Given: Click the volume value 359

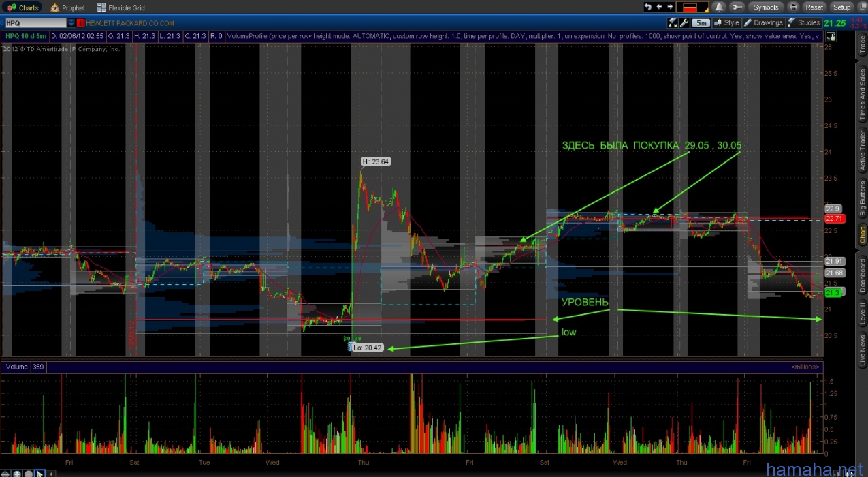Looking at the screenshot, I should click(38, 367).
